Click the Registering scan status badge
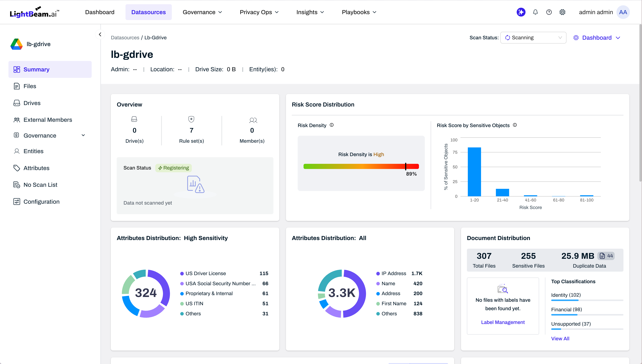The image size is (642, 364). point(174,168)
